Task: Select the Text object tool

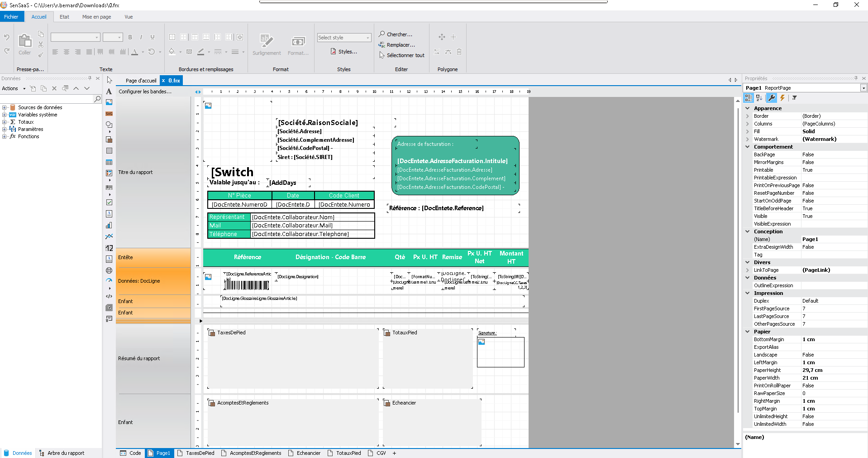Action: point(109,92)
